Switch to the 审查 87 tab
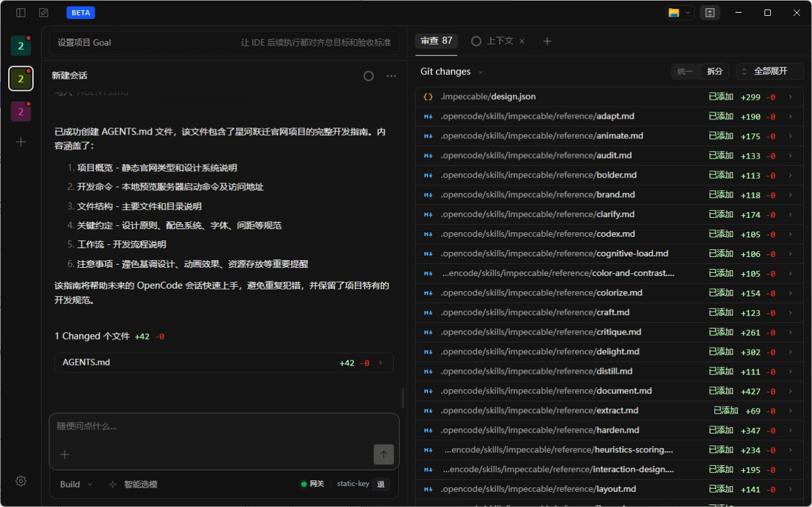This screenshot has width=812, height=507. (x=436, y=41)
